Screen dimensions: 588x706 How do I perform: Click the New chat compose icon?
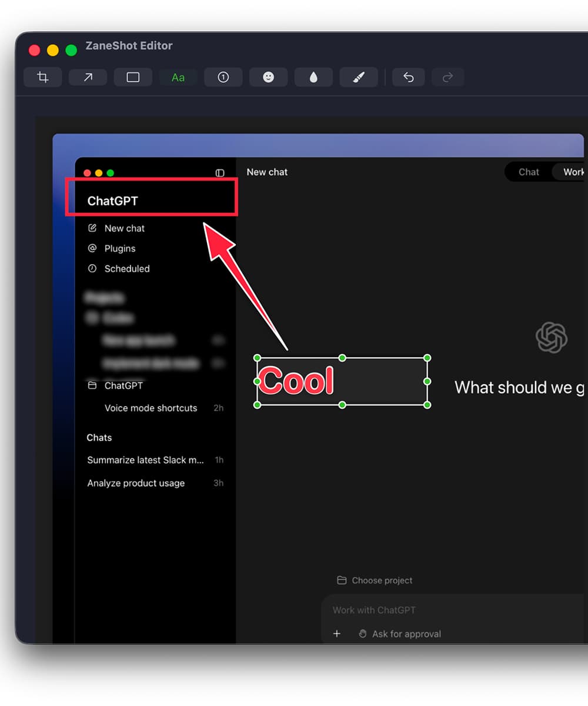(92, 228)
